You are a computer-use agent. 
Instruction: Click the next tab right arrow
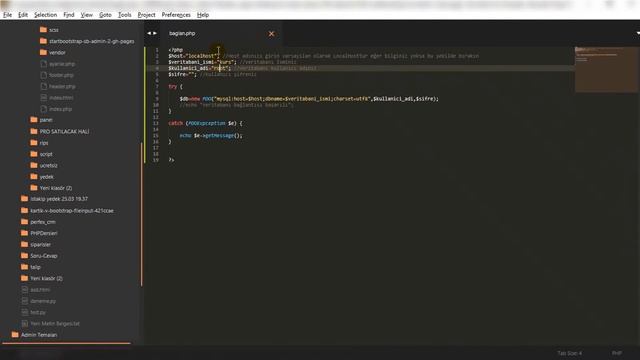pyautogui.click(x=155, y=33)
